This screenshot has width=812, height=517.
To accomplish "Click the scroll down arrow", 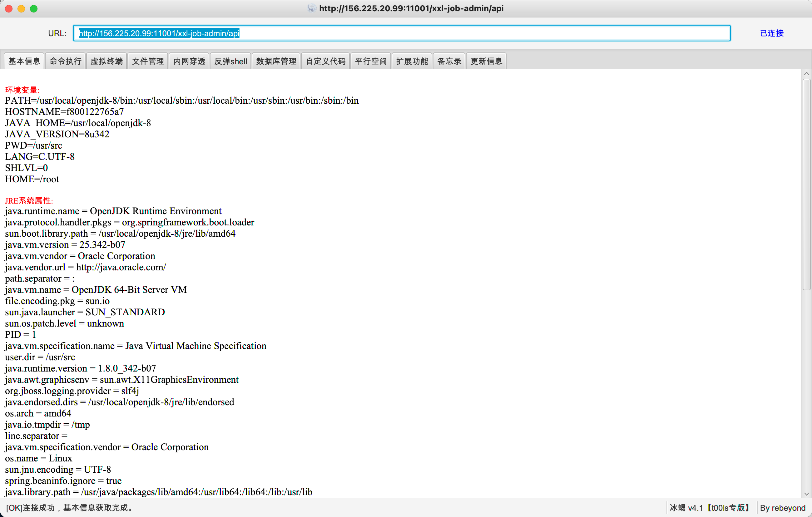I will tap(806, 494).
